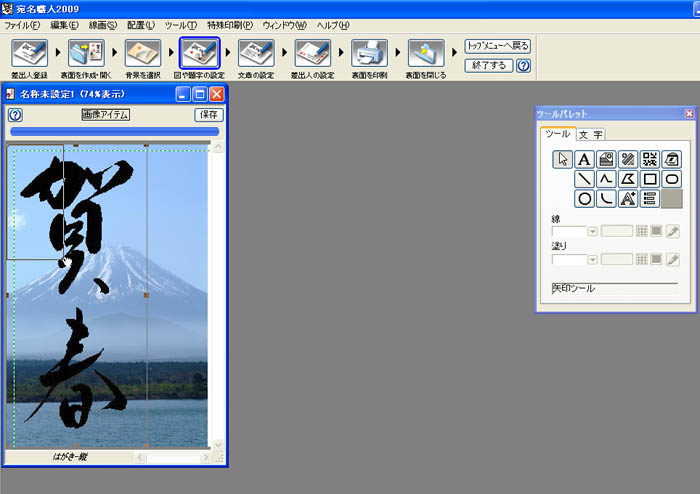Choose the QR code tool
Image resolution: width=700 pixels, height=494 pixels.
[x=650, y=159]
